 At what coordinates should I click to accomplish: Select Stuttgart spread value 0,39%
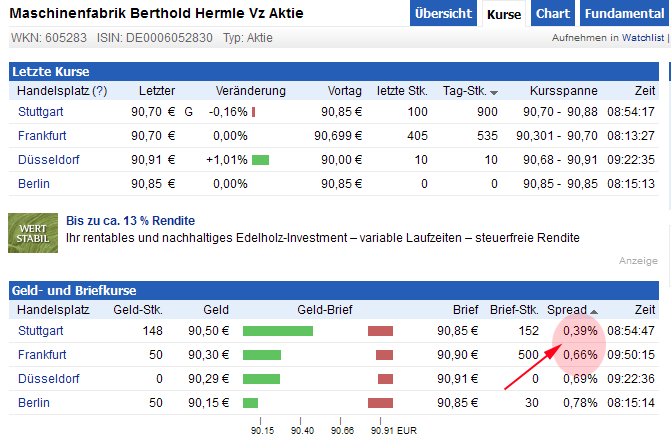coord(580,331)
